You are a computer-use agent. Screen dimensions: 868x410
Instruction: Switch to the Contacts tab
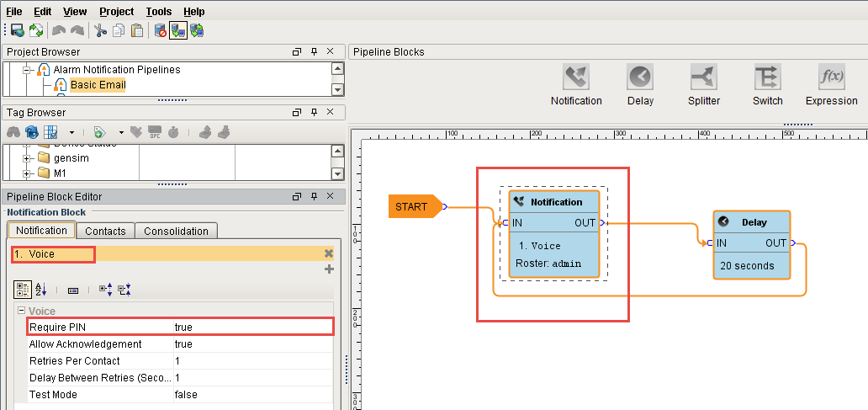(x=105, y=231)
